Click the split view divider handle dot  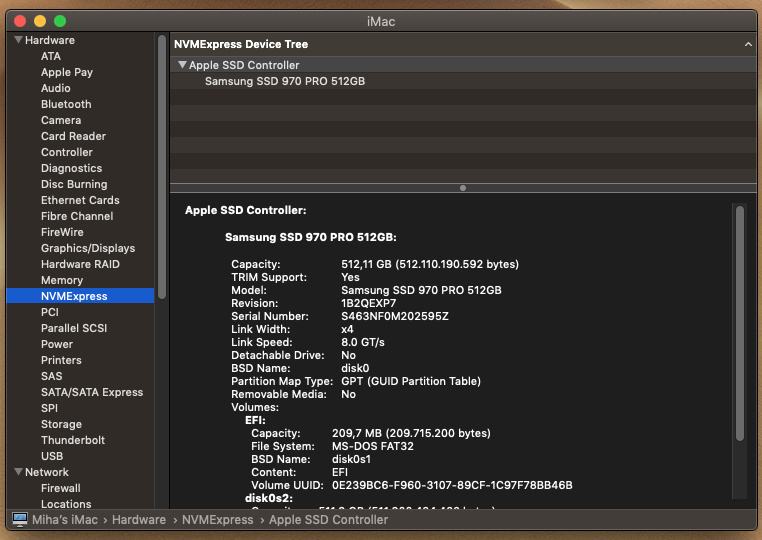pyautogui.click(x=463, y=188)
